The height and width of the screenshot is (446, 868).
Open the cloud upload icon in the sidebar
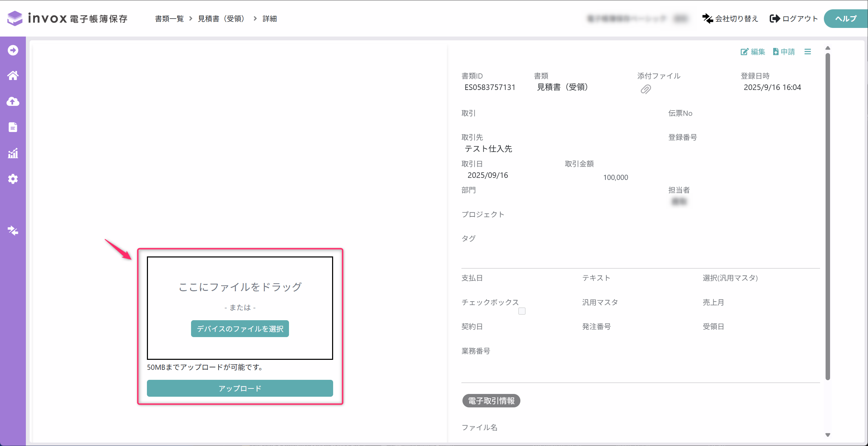pyautogui.click(x=13, y=101)
